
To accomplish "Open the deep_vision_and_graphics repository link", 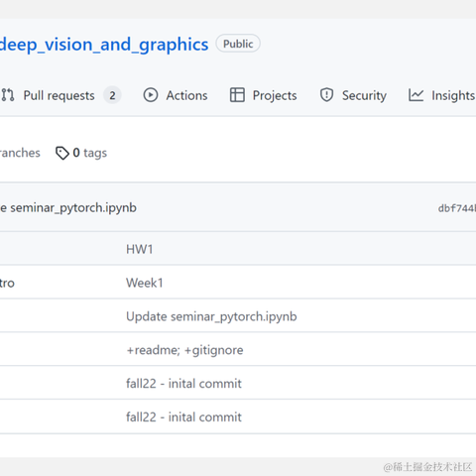I will (104, 45).
